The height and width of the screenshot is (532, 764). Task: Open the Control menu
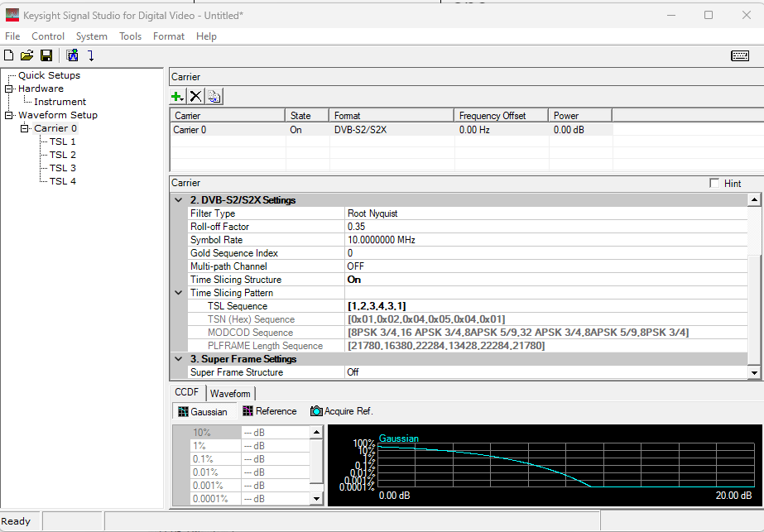pos(48,36)
